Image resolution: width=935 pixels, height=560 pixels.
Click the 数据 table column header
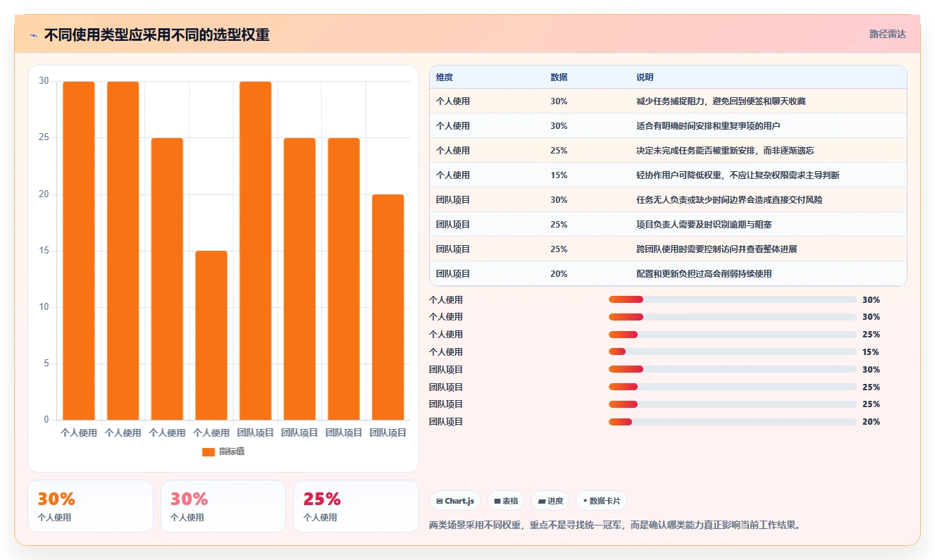click(x=559, y=77)
